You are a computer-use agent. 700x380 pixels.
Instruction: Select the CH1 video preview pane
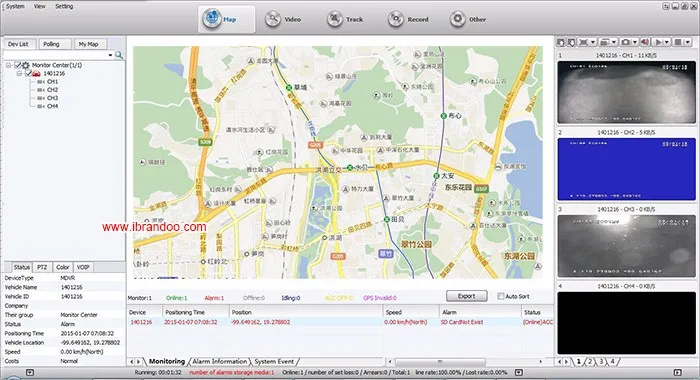coord(626,92)
